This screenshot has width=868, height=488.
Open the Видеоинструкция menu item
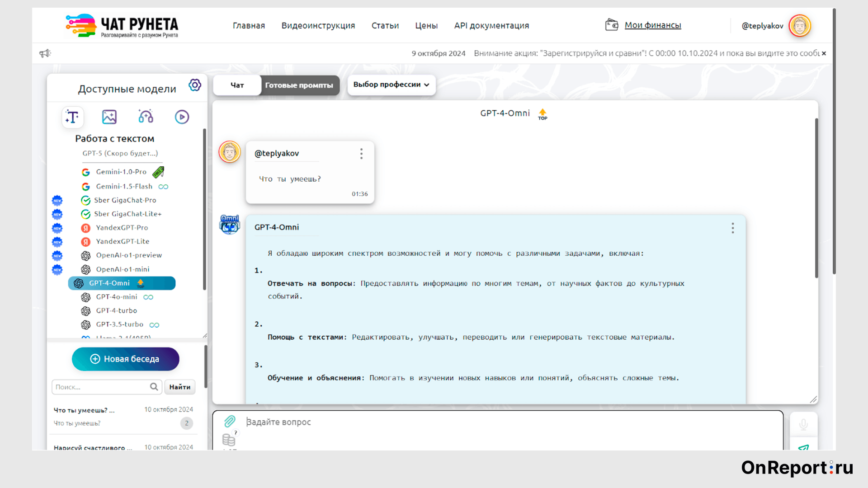point(318,25)
